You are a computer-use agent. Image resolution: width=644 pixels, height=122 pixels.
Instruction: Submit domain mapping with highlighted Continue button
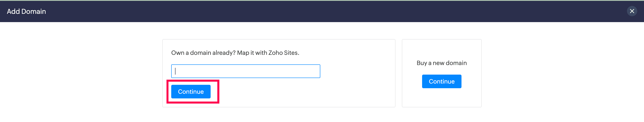click(x=191, y=92)
